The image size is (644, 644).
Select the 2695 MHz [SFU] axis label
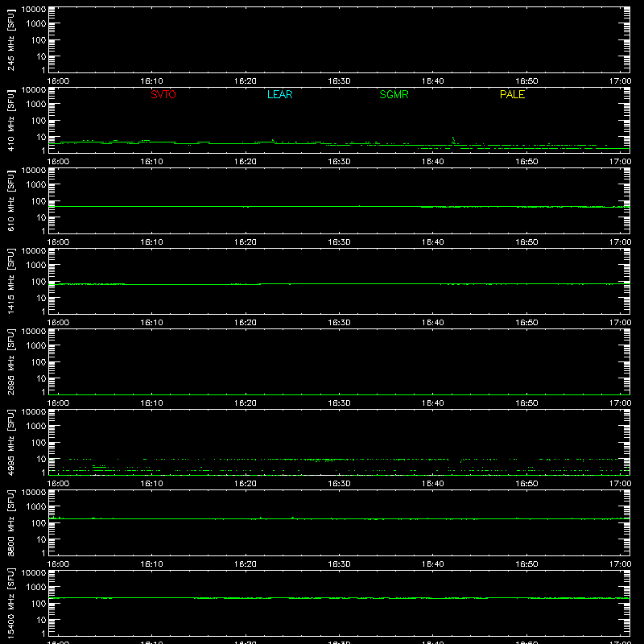pyautogui.click(x=11, y=362)
